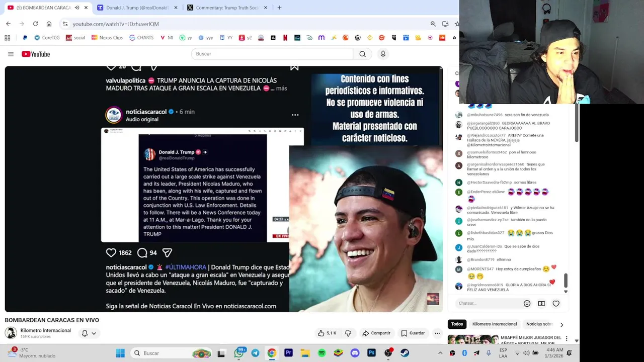Open emoji picker in live chat
The image size is (644, 362).
[x=527, y=303]
